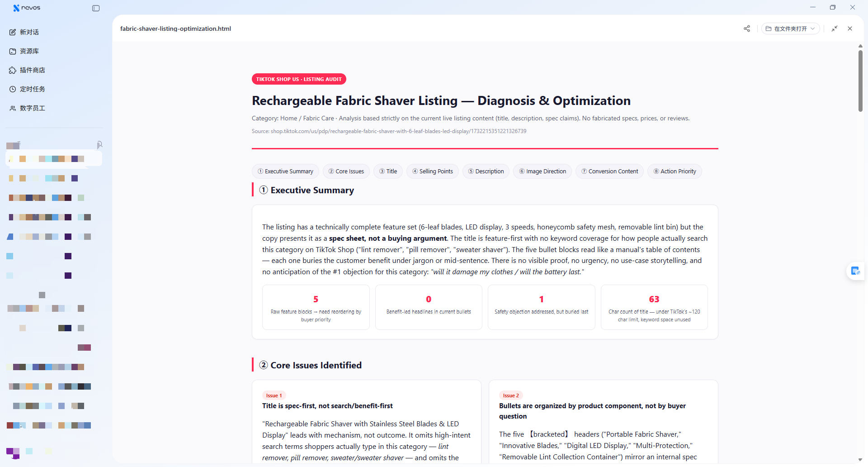Open the 插件商店 plugin store
This screenshot has width=868, height=467.
27,70
